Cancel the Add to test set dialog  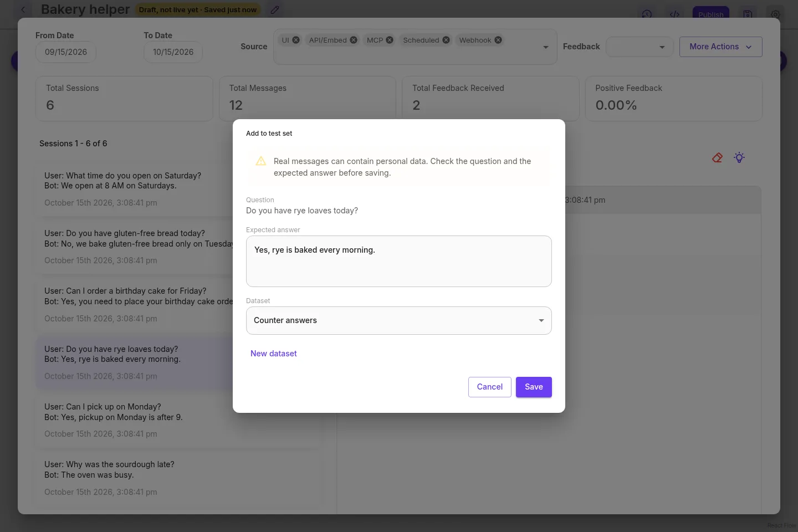[x=490, y=387]
